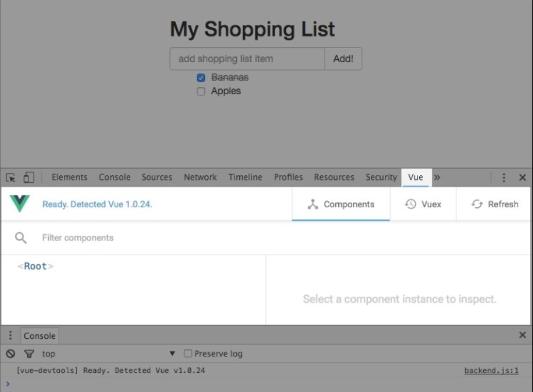Click the clear console icon

(11, 354)
